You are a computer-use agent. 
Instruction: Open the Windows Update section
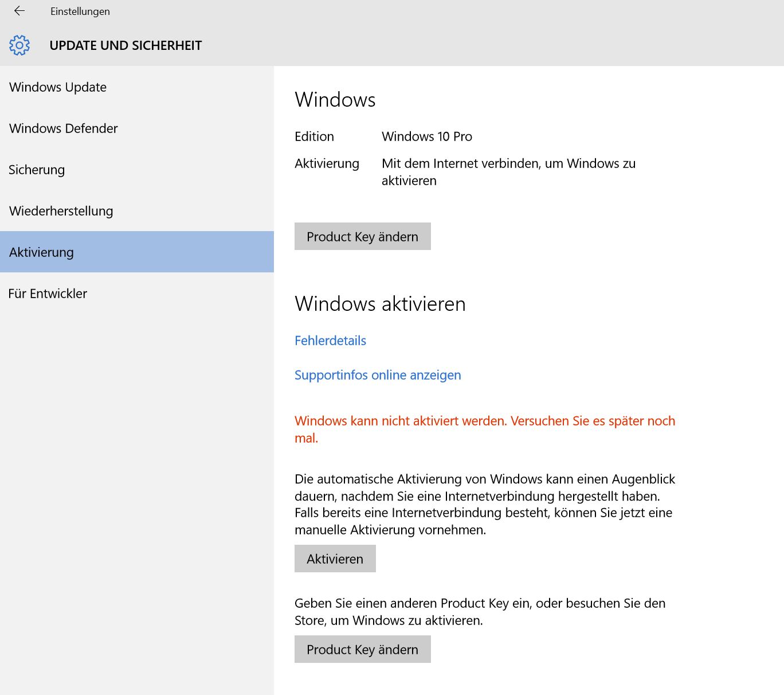(x=137, y=87)
